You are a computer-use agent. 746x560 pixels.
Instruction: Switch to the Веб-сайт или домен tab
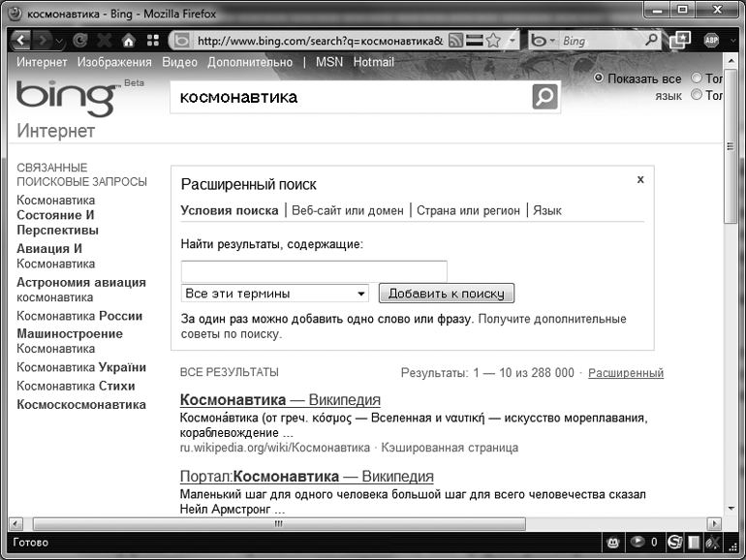(x=347, y=210)
